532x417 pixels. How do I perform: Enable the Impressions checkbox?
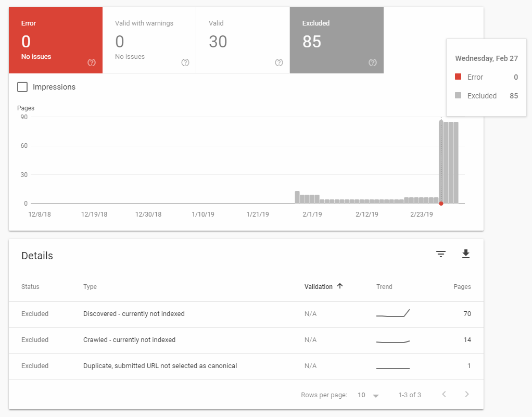22,87
